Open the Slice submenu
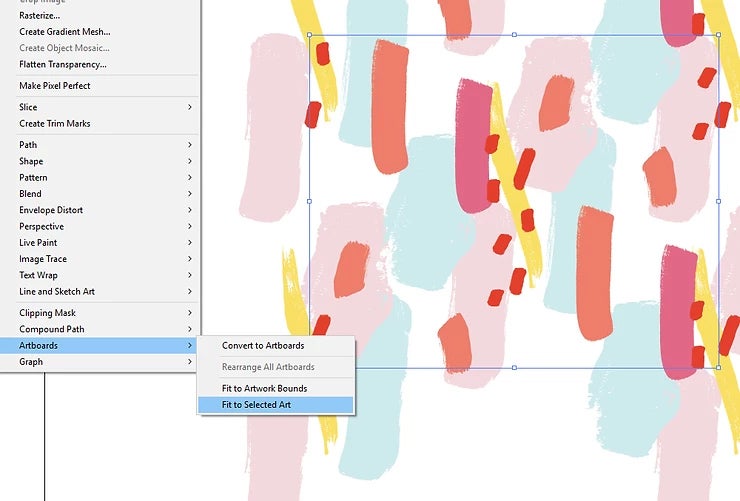Viewport: 740px width, 501px height. 100,107
